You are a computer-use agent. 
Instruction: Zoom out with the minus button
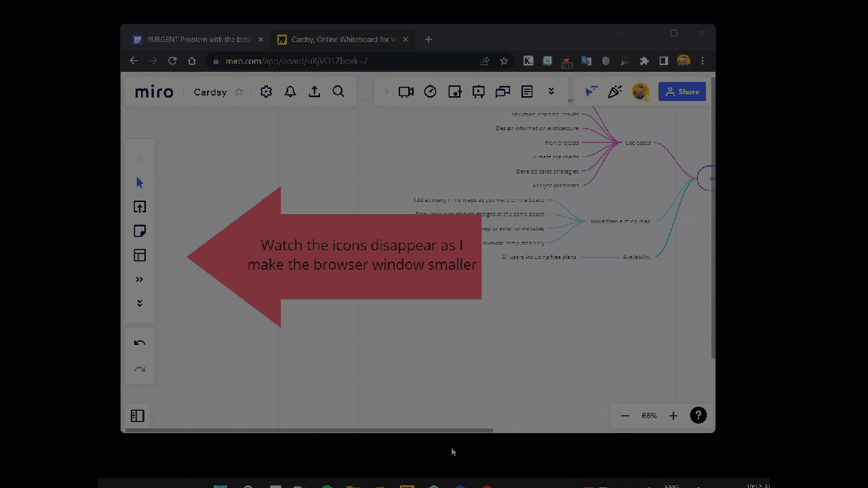(625, 415)
